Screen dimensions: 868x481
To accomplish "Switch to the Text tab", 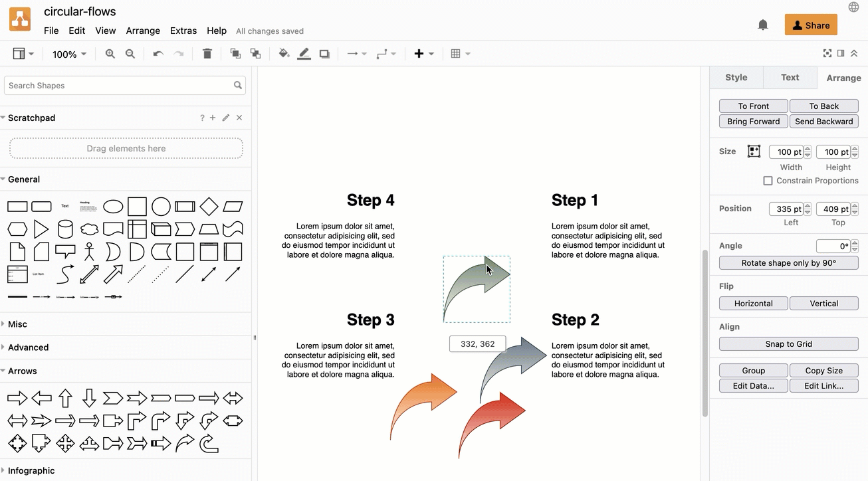I will (x=790, y=77).
